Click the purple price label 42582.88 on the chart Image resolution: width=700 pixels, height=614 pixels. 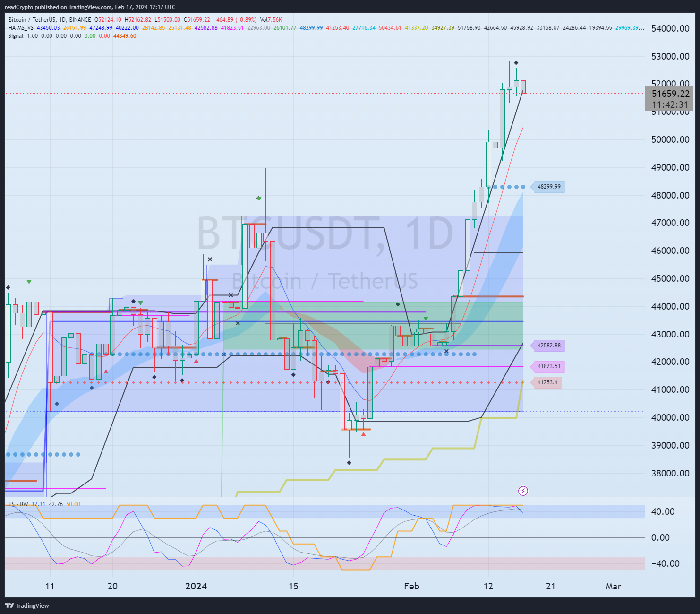549,346
